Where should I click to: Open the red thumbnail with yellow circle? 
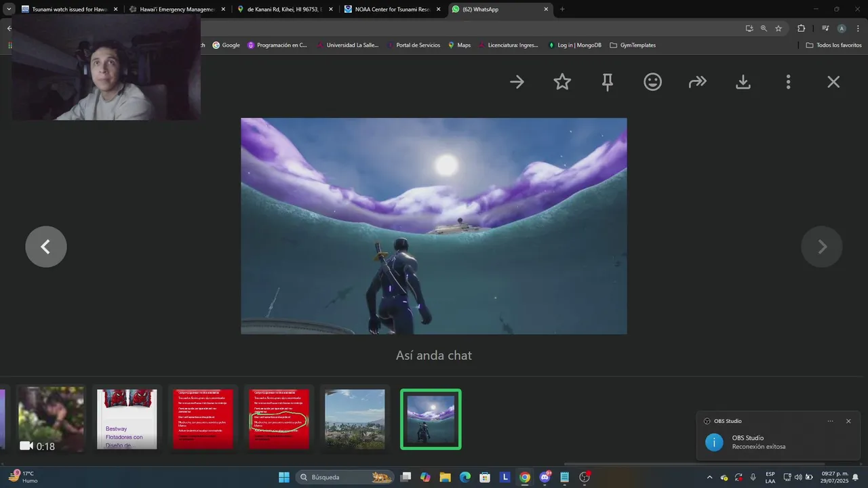[x=279, y=419]
